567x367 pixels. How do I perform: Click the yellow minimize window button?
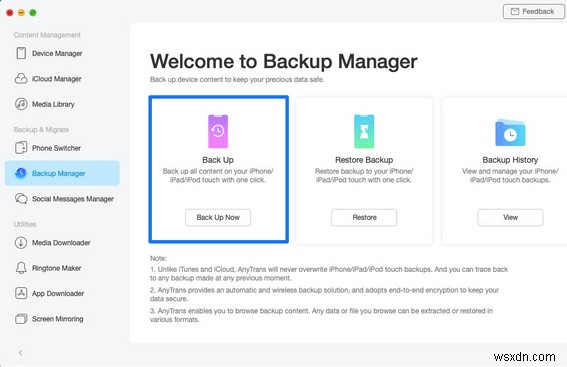21,13
